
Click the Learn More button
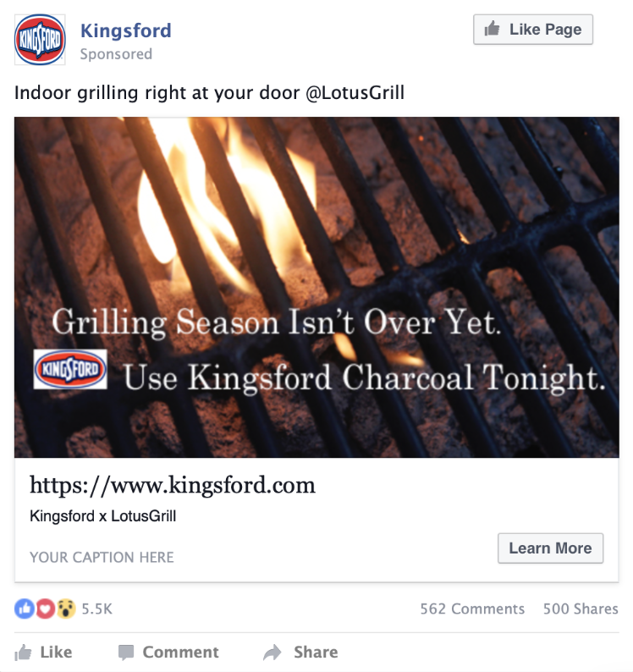coord(550,548)
